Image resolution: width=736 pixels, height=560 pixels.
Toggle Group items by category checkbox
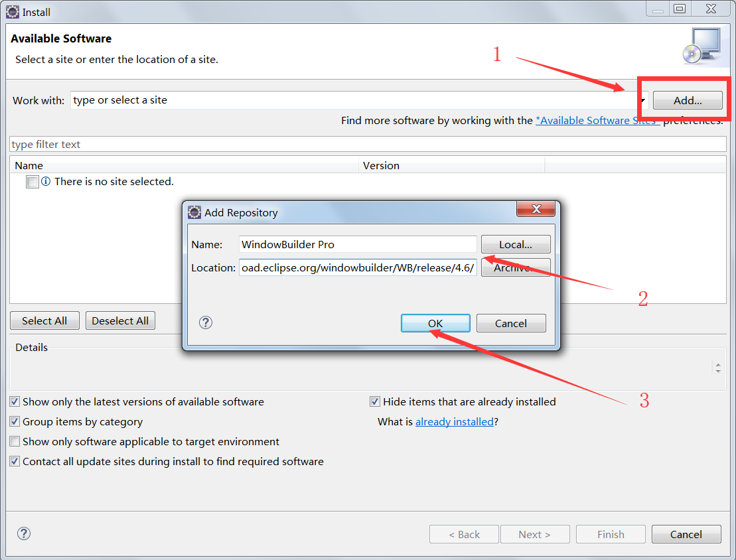click(15, 421)
